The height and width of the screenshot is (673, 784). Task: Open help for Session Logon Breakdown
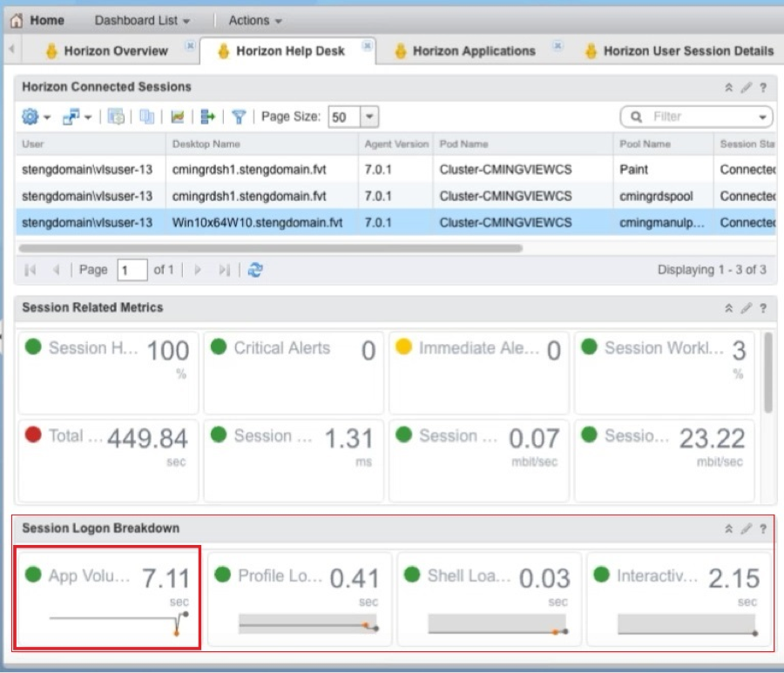pos(763,529)
